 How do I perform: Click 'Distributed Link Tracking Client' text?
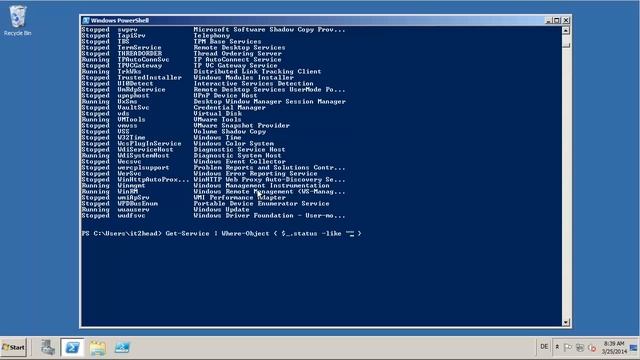coord(258,71)
